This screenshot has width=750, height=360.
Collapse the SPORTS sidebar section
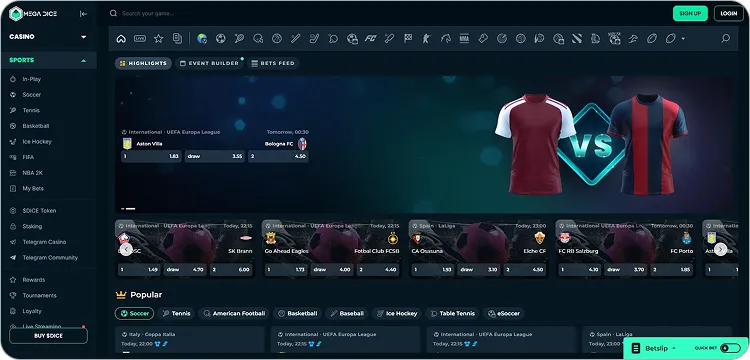tap(48, 60)
